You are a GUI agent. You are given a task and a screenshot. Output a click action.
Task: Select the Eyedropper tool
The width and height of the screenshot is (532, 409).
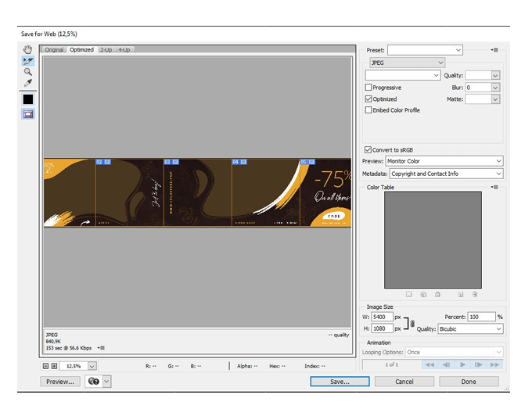(28, 83)
